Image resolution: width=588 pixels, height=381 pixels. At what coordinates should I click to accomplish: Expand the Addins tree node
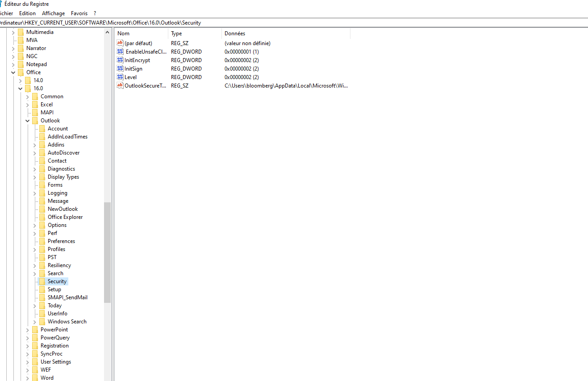tap(34, 145)
